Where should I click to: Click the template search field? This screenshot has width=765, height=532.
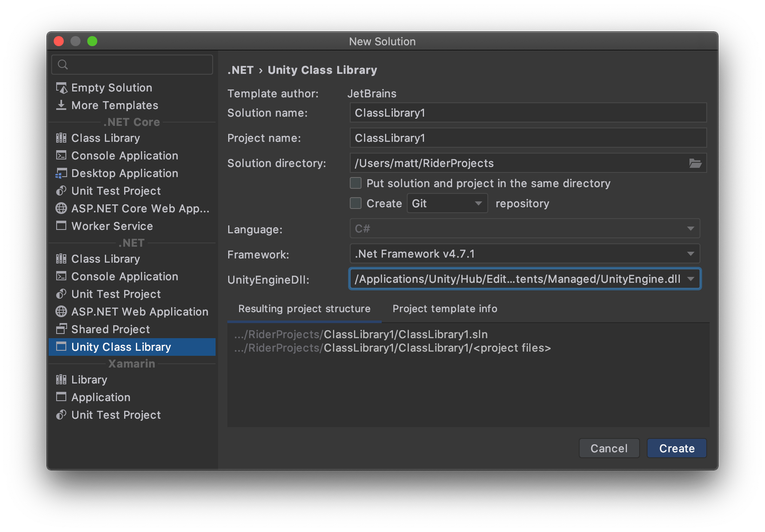[x=132, y=64]
